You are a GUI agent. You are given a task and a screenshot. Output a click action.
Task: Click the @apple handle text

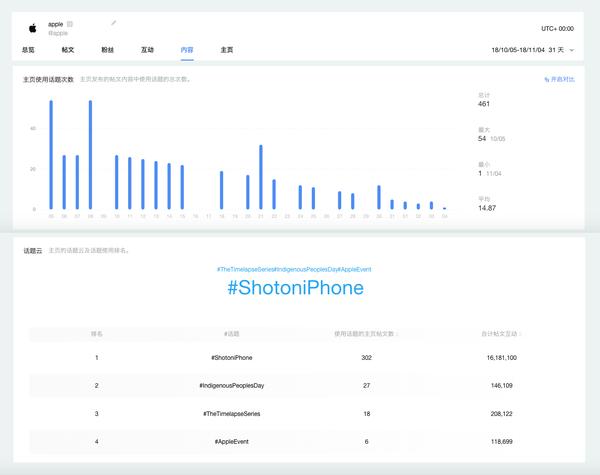(x=58, y=33)
